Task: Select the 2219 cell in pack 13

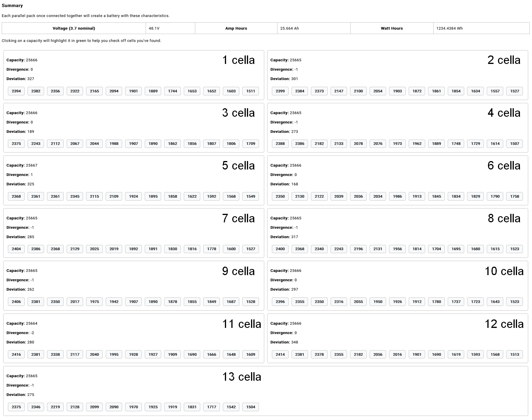Action: click(55, 407)
